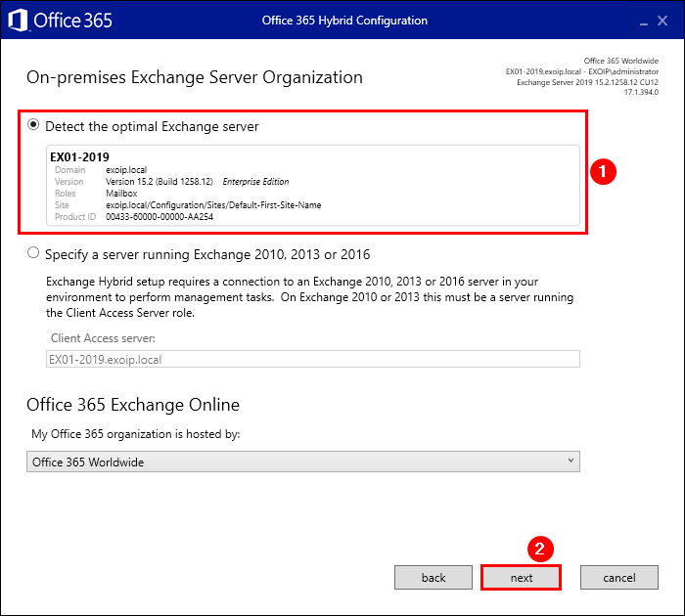Close the Hybrid Configuration wizard window
The height and width of the screenshot is (616, 685).
pos(667,21)
